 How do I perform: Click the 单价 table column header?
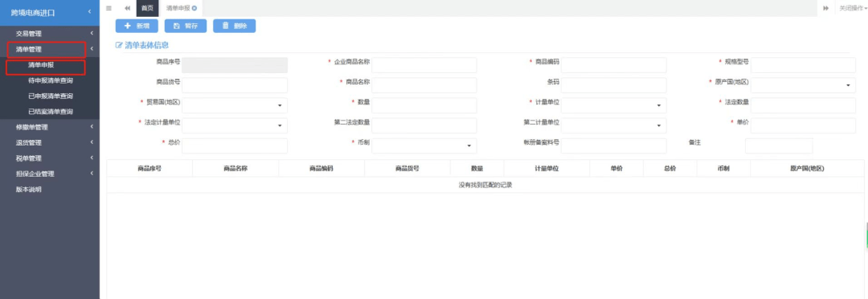[616, 168]
